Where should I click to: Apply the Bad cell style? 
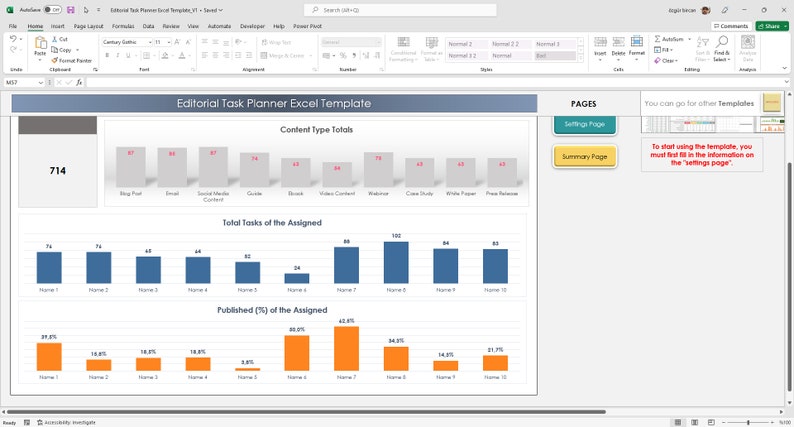555,56
